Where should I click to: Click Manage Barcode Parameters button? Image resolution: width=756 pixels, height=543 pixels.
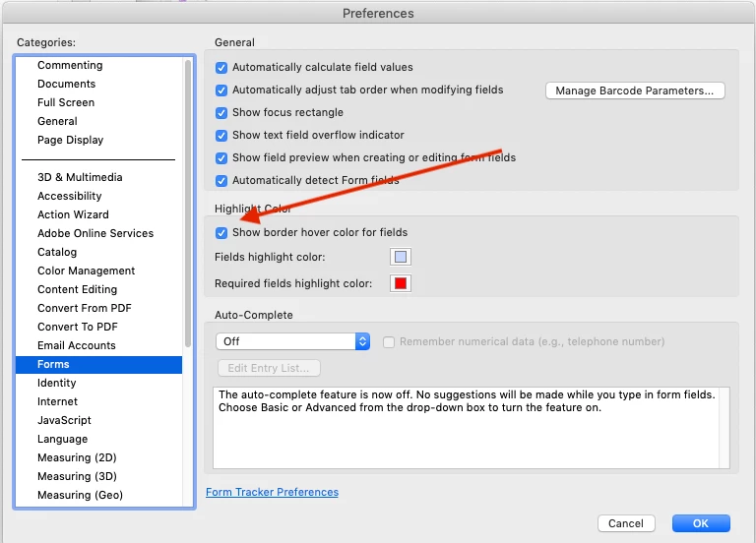[x=635, y=90]
